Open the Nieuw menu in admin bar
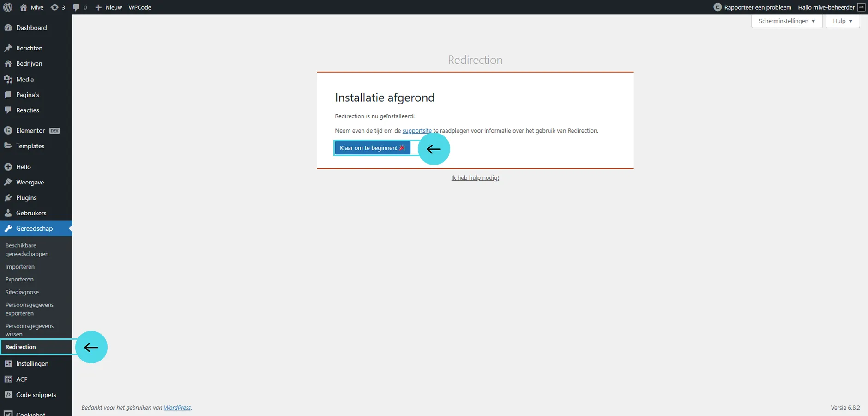 [109, 7]
